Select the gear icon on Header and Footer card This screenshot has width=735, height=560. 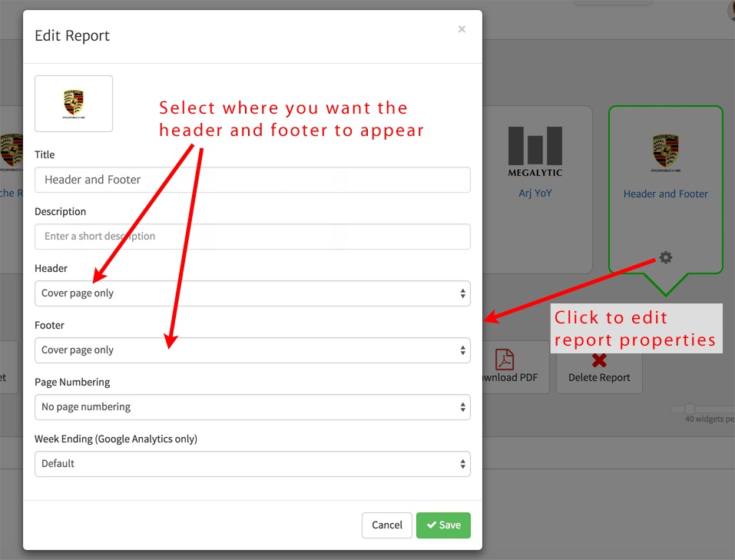point(665,259)
